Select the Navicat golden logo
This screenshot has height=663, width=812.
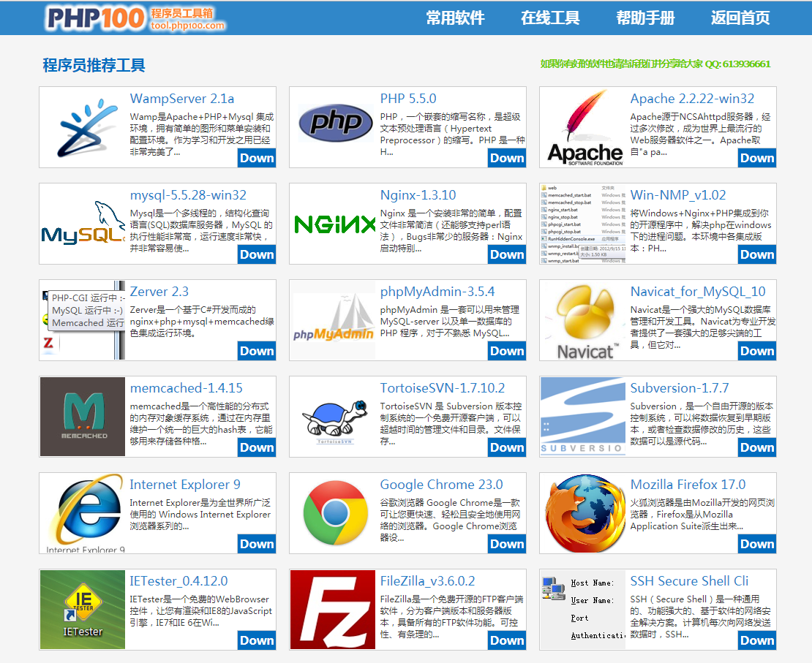coord(587,321)
